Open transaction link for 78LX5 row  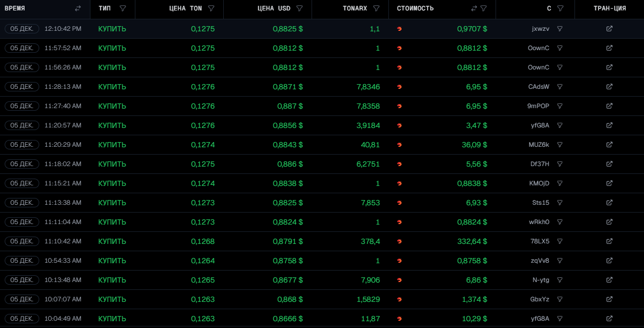click(609, 241)
